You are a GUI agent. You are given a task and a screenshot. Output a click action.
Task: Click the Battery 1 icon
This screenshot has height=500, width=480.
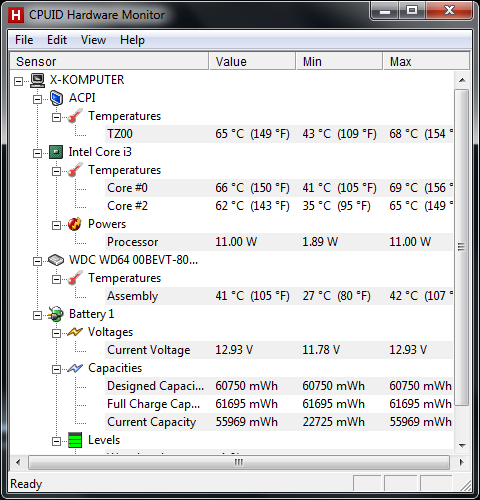[x=56, y=314]
